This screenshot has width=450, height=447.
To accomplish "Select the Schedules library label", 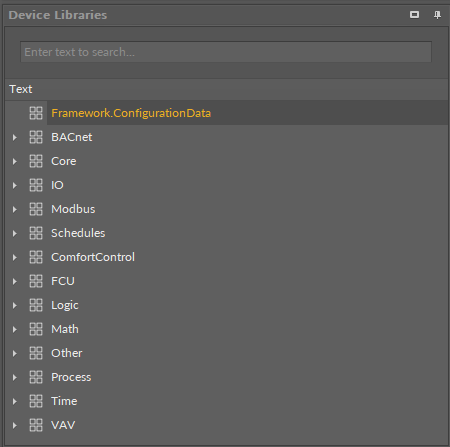I will tap(78, 233).
